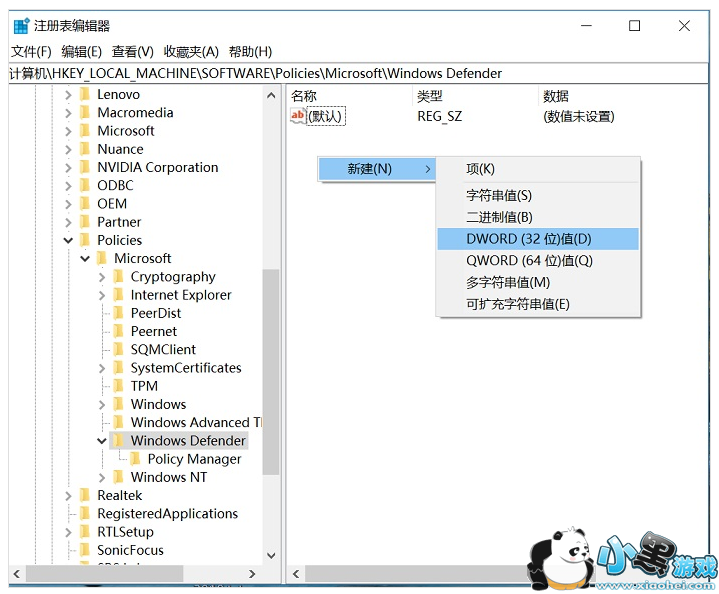
Task: Click the ab string icon of (默认) value
Action: [298, 115]
